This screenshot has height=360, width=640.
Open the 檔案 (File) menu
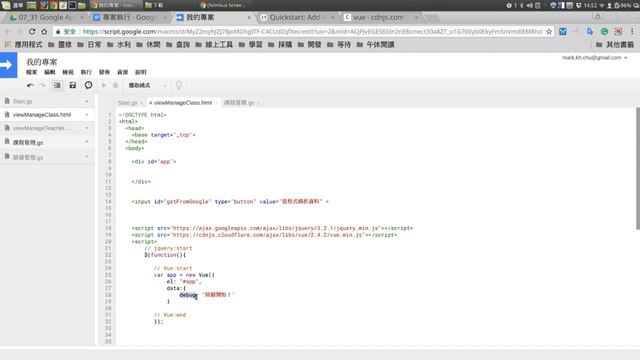(31, 72)
